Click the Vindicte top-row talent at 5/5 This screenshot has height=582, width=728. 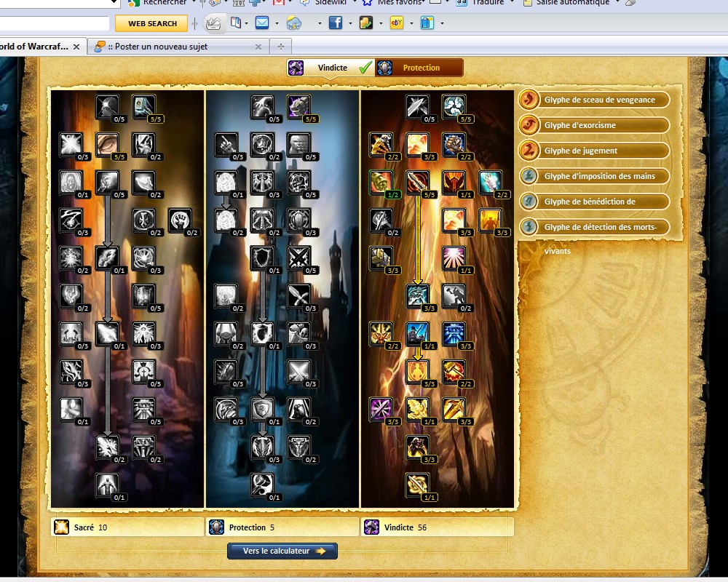tap(454, 107)
